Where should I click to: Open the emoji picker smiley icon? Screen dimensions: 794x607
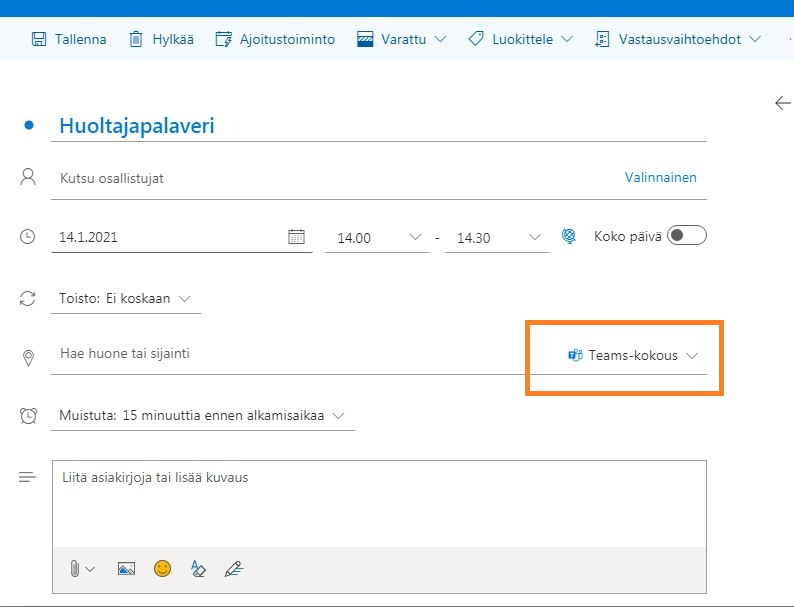[x=162, y=568]
